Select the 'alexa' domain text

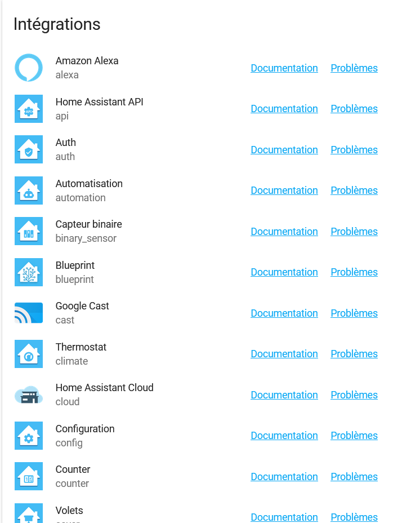coord(67,75)
